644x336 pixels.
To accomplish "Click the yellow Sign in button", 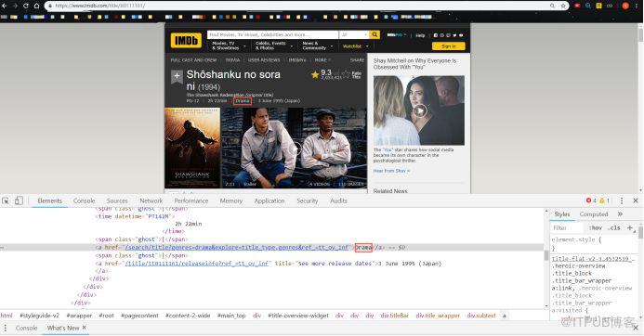I will pos(449,46).
